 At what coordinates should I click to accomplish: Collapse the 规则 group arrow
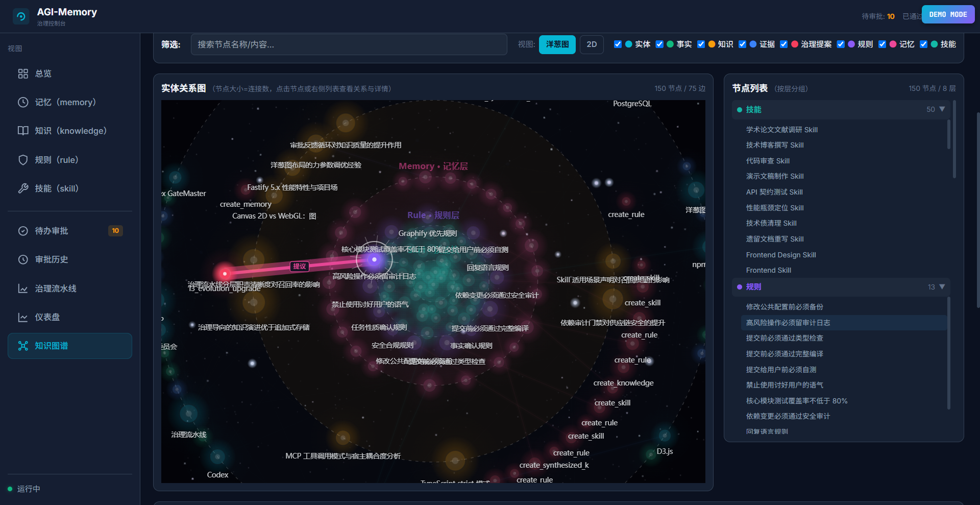coord(942,286)
